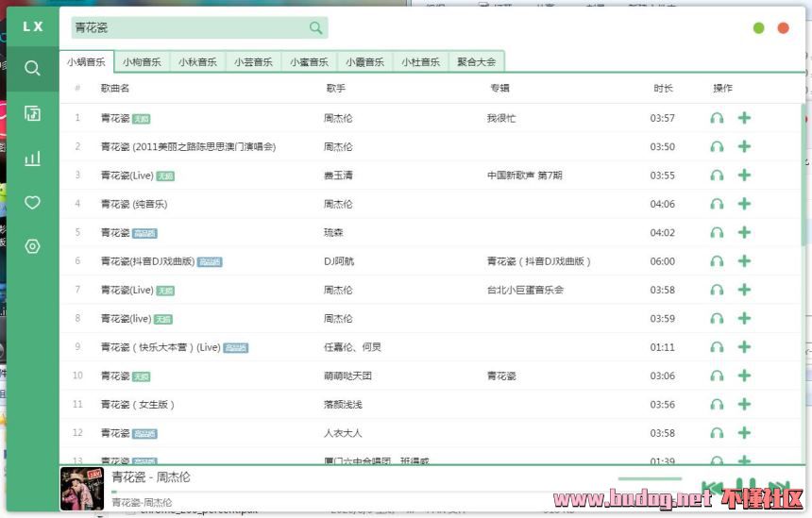
Task: Switch to the 小枸音乐 source tab
Action: (x=142, y=62)
